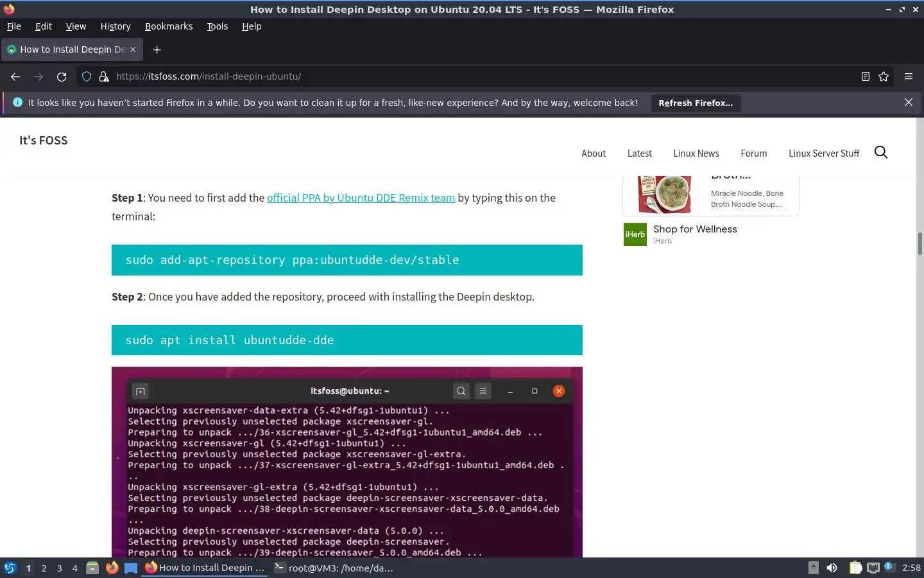Open the Latest nav link

[640, 153]
